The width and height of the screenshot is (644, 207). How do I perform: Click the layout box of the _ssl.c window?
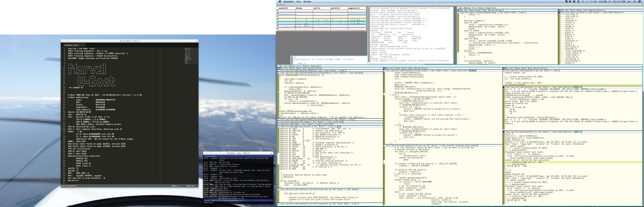click(x=279, y=70)
